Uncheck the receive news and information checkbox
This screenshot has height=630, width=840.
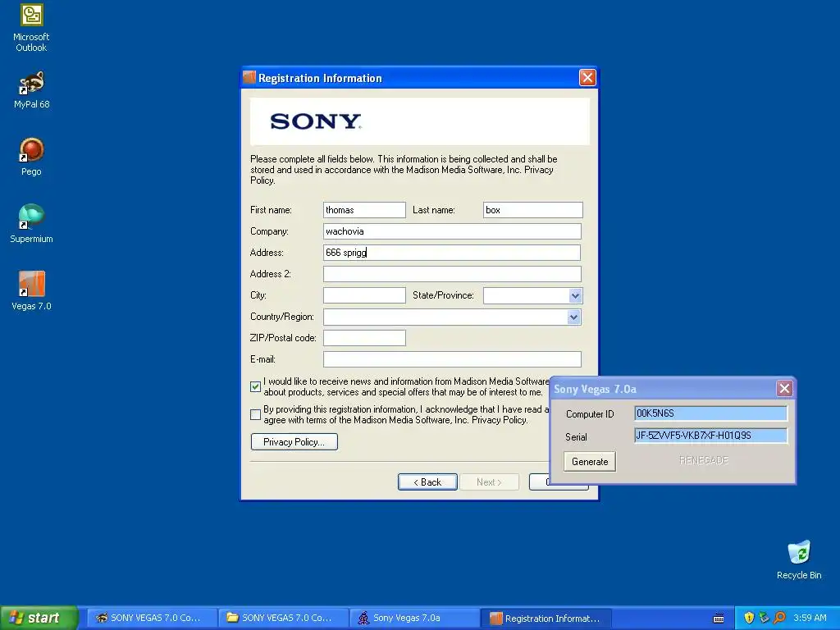(x=256, y=387)
